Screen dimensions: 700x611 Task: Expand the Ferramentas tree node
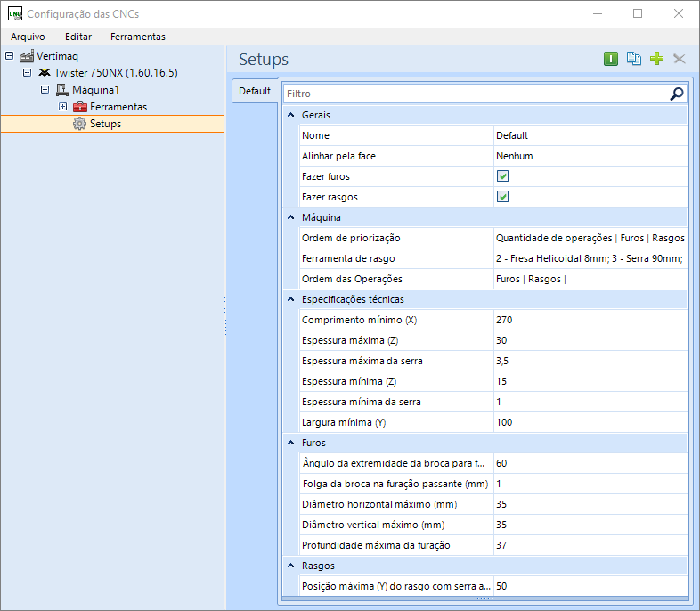(x=63, y=107)
